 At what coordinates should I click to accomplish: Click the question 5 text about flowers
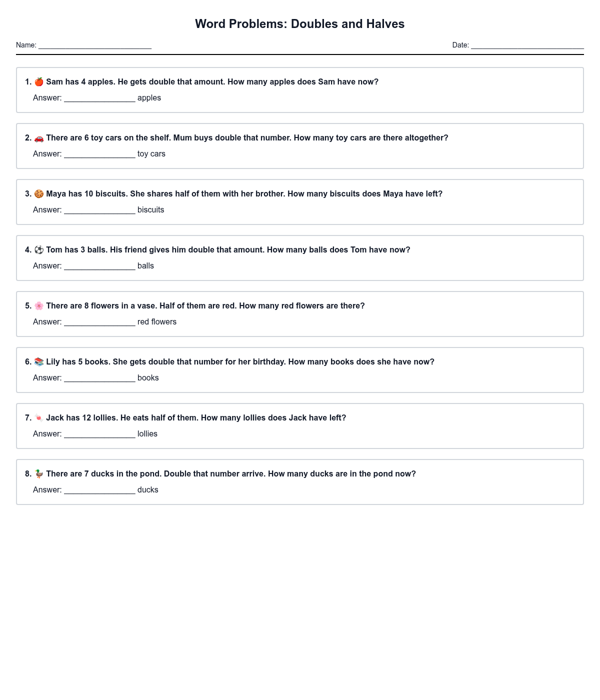point(205,306)
